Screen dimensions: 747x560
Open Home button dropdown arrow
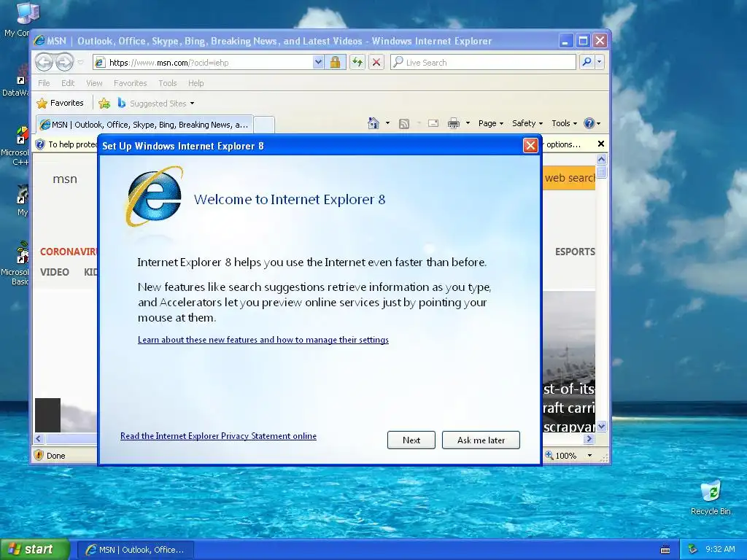pos(387,123)
